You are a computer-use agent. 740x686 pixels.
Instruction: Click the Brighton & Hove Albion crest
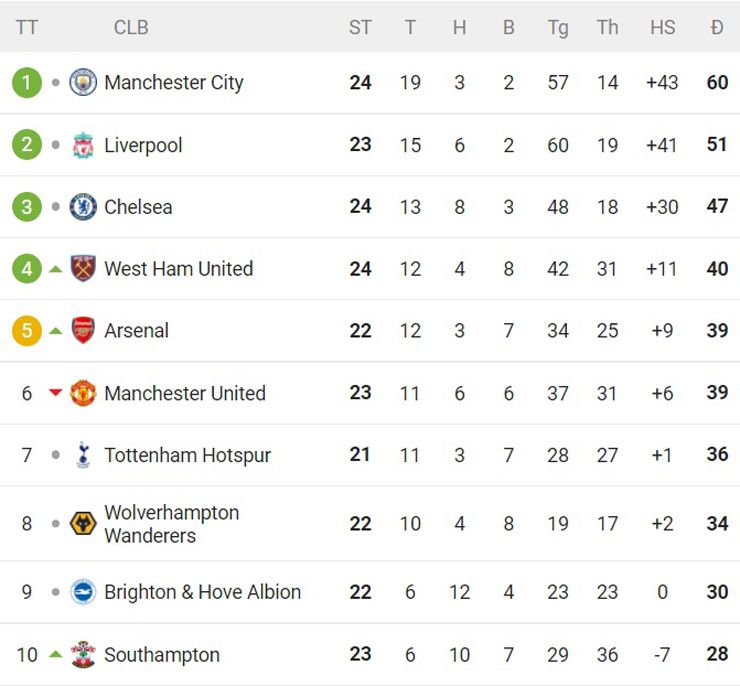pos(83,592)
